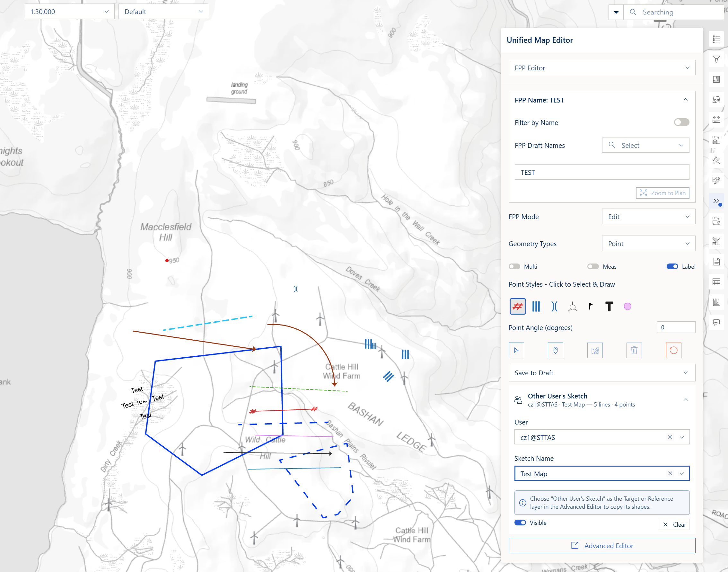Viewport: 728px width, 572px height.
Task: Open the Advanced Editor
Action: [x=602, y=546]
